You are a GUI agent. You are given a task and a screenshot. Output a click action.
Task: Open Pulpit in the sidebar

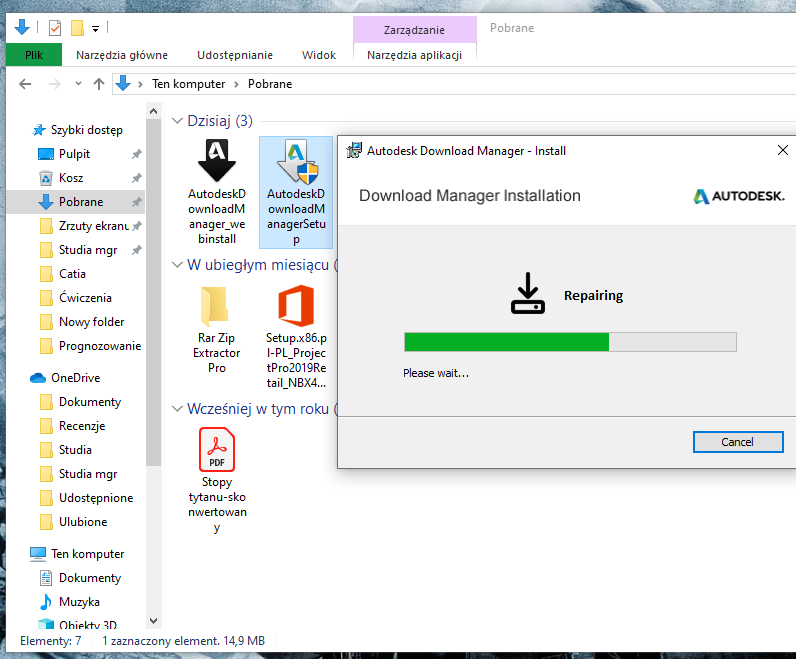tap(74, 154)
